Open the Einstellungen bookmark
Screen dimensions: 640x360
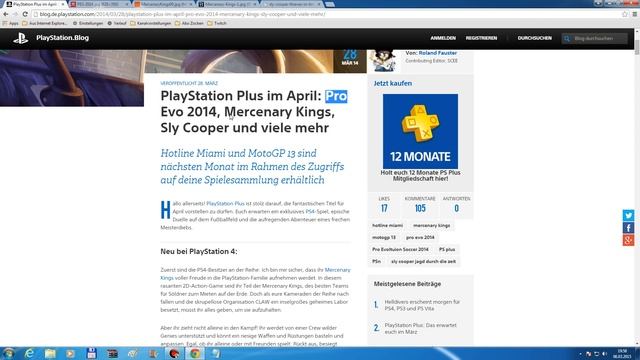[88, 23]
